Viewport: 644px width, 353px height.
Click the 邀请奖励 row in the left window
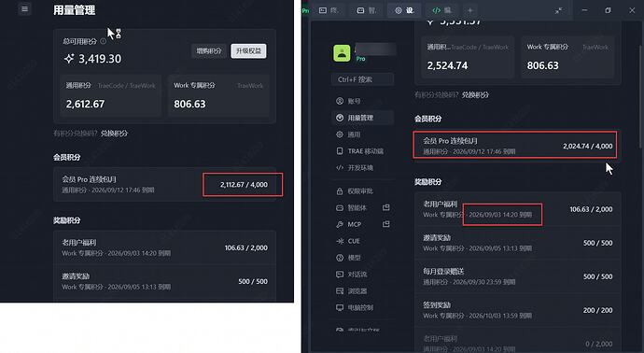coord(164,281)
